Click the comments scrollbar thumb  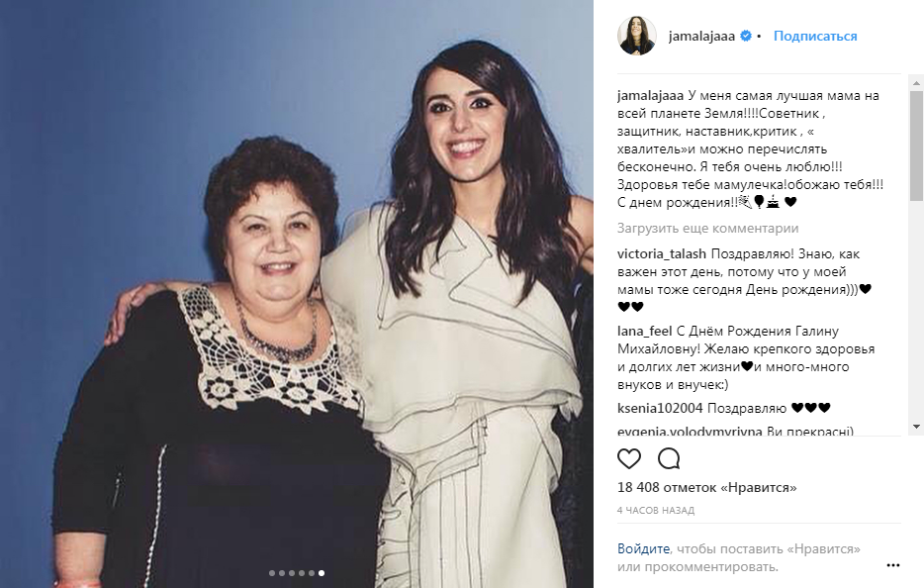click(916, 146)
